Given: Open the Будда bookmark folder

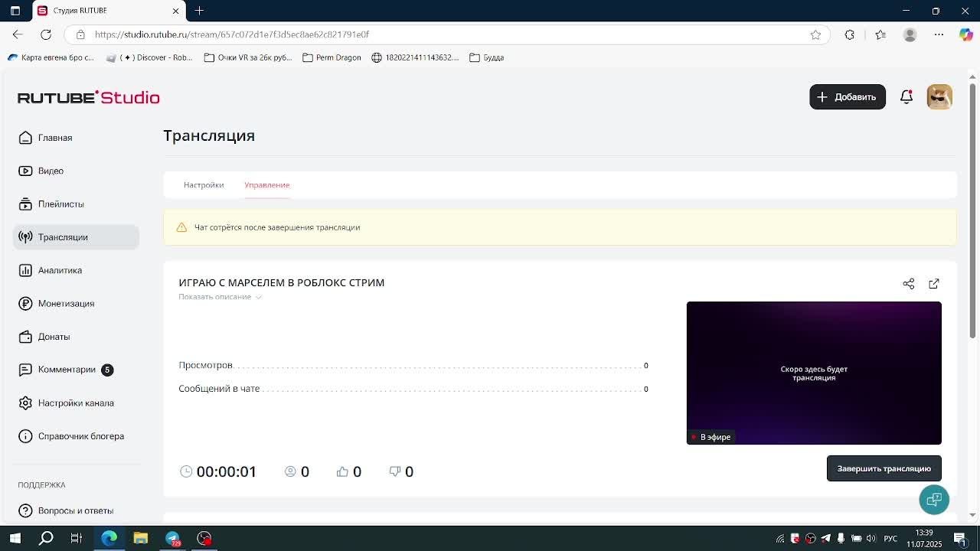Looking at the screenshot, I should click(487, 57).
